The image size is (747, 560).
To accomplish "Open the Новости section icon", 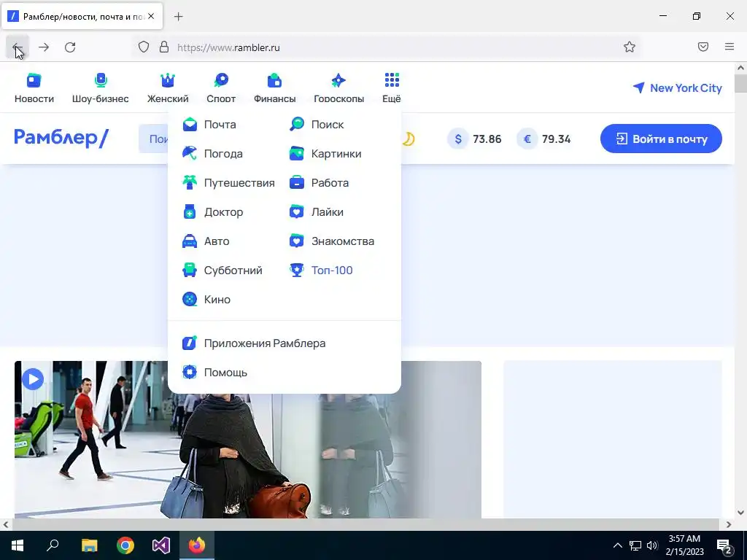I will (x=34, y=80).
